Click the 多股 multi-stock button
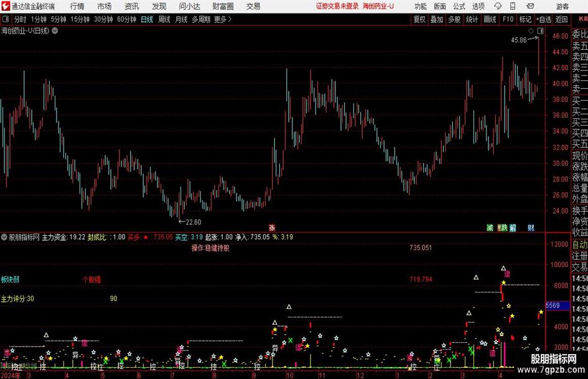The image size is (588, 379). [454, 19]
